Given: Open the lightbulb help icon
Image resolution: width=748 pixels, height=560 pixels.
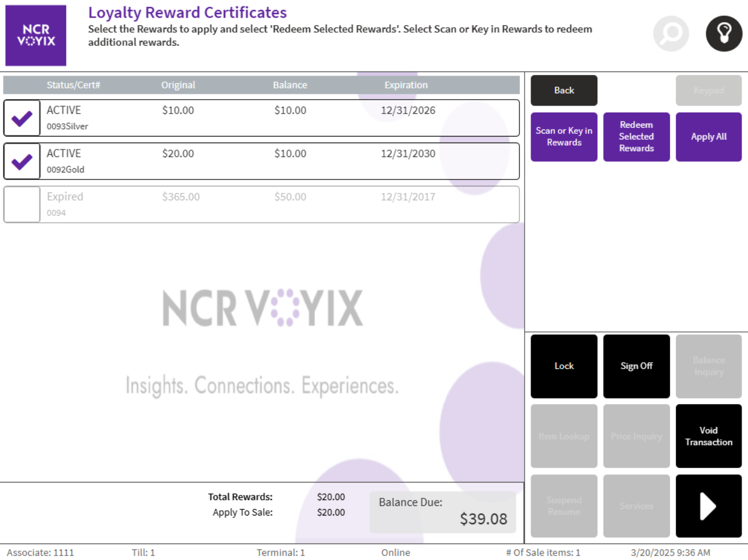Looking at the screenshot, I should (x=724, y=33).
